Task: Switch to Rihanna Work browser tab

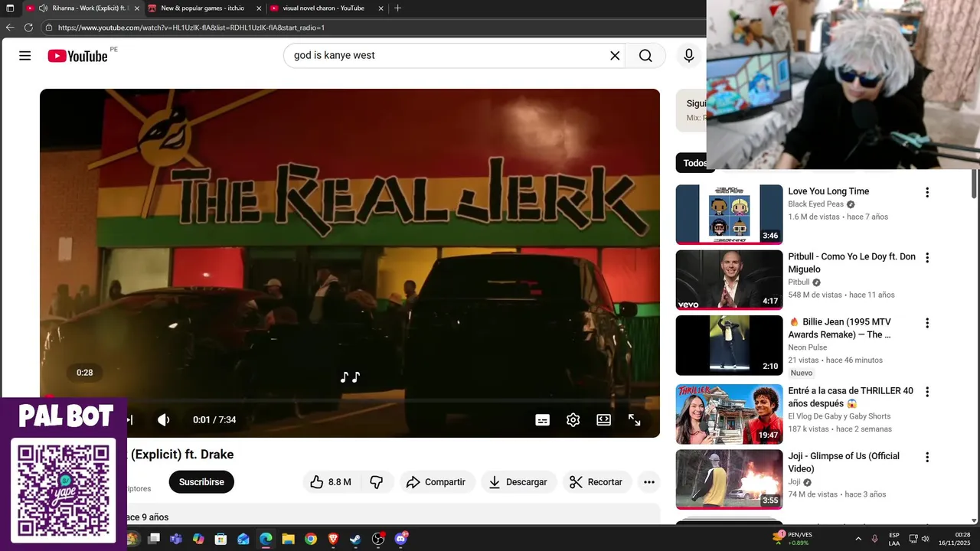Action: (82, 8)
